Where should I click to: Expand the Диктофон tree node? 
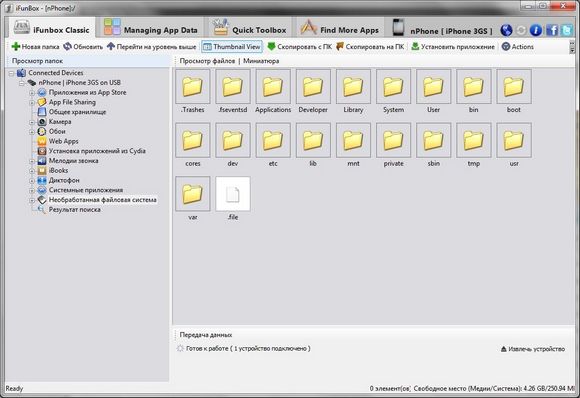(x=32, y=181)
